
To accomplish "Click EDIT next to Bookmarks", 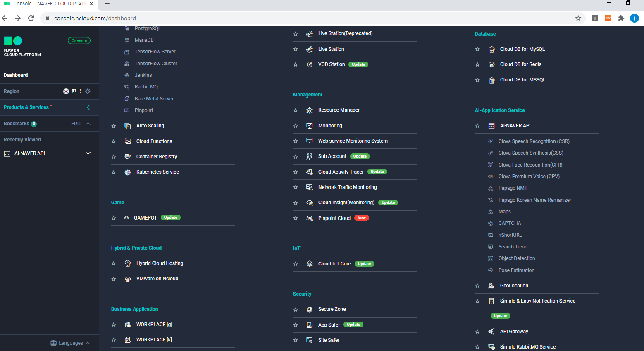I will [x=76, y=124].
